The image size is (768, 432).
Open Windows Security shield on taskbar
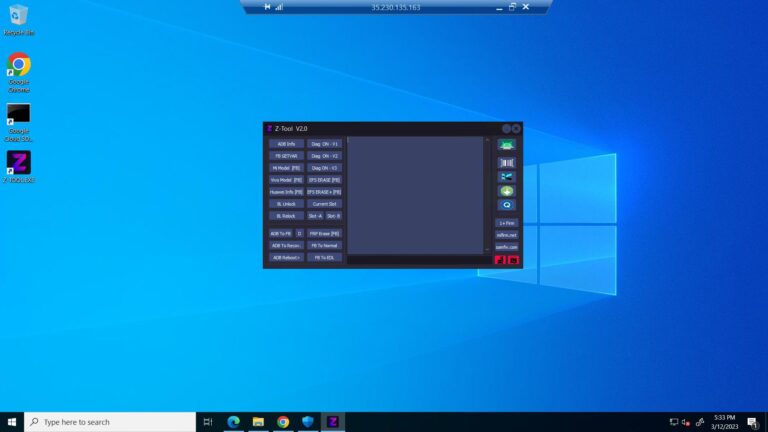[x=308, y=422]
